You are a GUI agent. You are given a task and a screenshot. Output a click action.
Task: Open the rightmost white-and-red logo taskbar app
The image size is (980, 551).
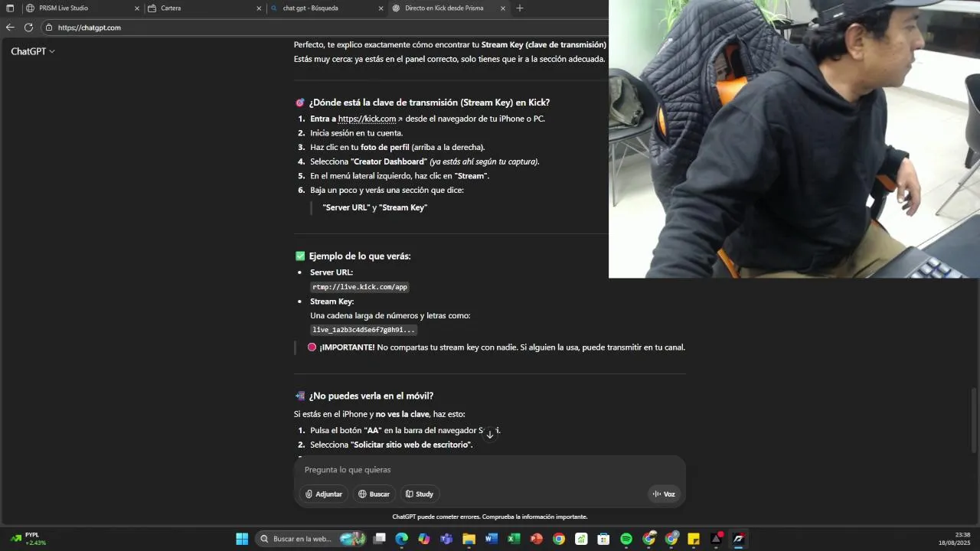pyautogui.click(x=739, y=539)
